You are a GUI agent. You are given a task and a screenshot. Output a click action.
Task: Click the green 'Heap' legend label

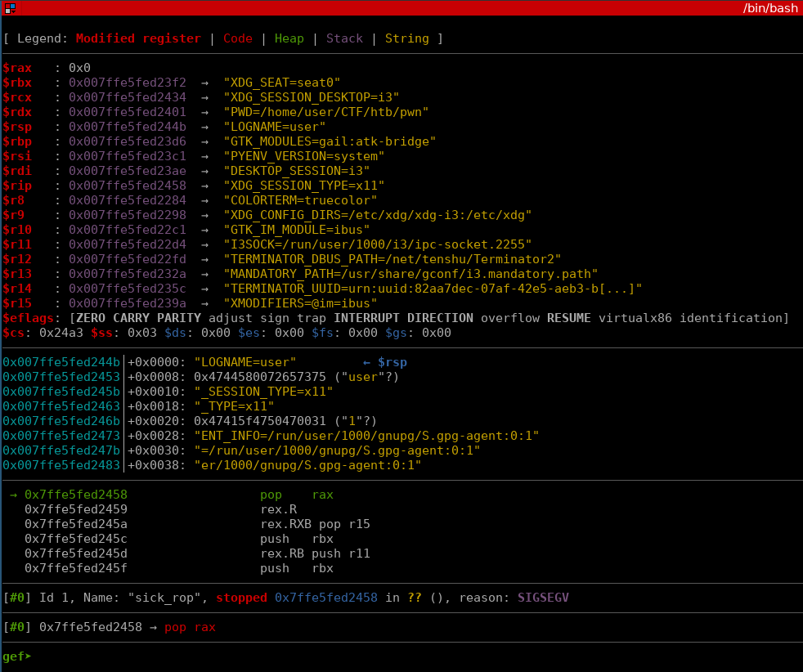(289, 38)
